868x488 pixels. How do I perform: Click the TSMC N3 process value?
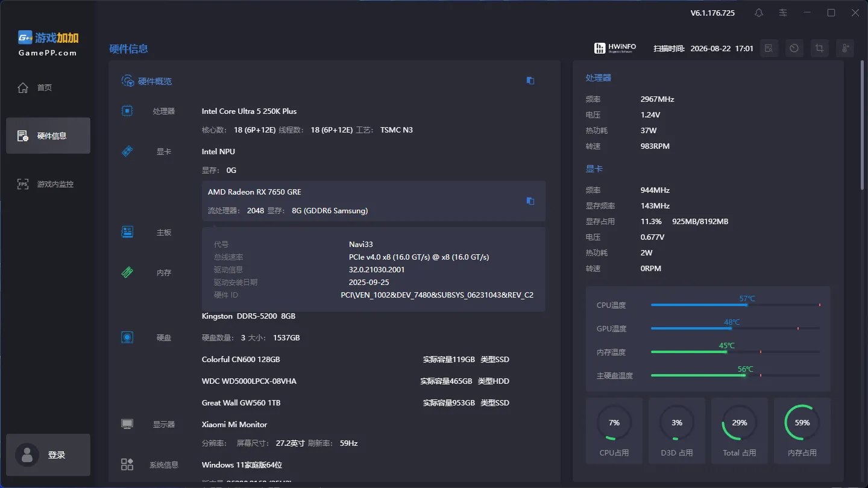(x=397, y=130)
